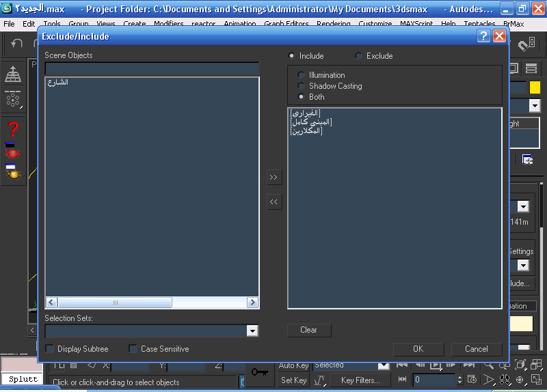This screenshot has width=547, height=392.
Task: Select the Zoom magnifier viewport tool
Action: pyautogui.click(x=488, y=365)
